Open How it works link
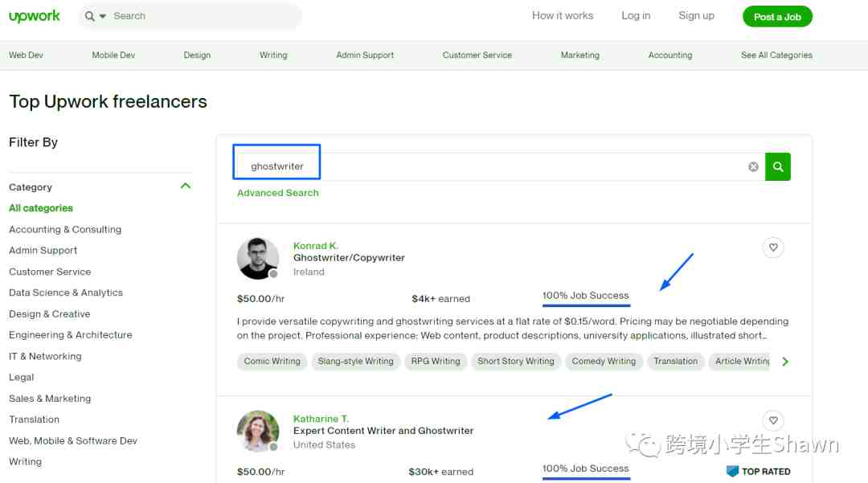 (563, 15)
